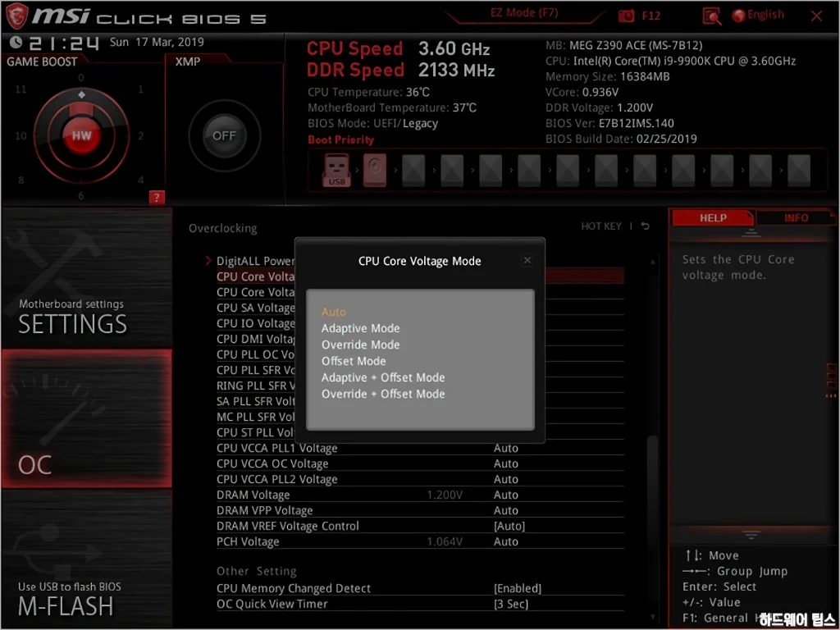Select the USB boot priority device

coord(336,171)
